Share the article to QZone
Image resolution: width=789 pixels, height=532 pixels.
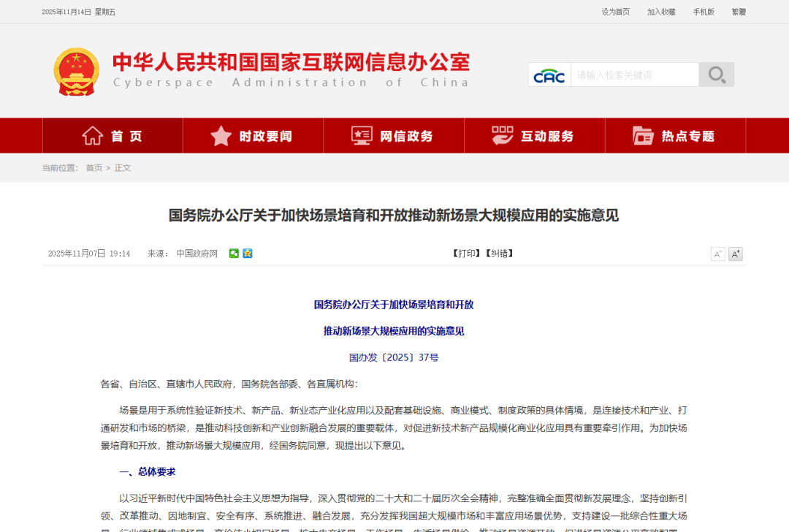pos(247,253)
